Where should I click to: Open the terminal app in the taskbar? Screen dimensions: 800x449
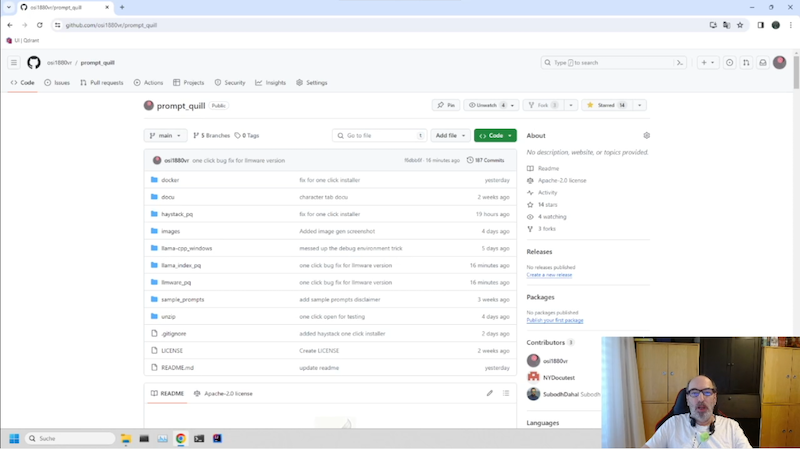[x=199, y=438]
